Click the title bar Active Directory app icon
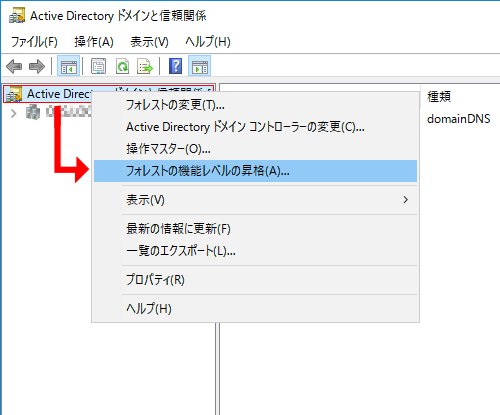The width and height of the screenshot is (500, 415). coord(17,15)
